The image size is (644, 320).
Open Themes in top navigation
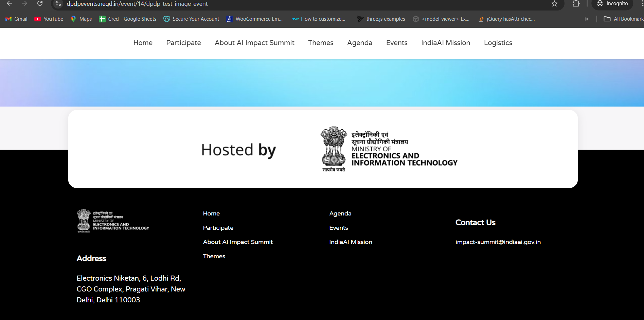click(x=321, y=43)
